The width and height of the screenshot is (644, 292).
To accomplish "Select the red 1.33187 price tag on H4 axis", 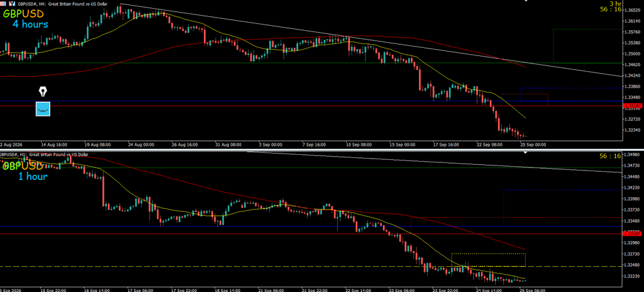I will 630,106.
